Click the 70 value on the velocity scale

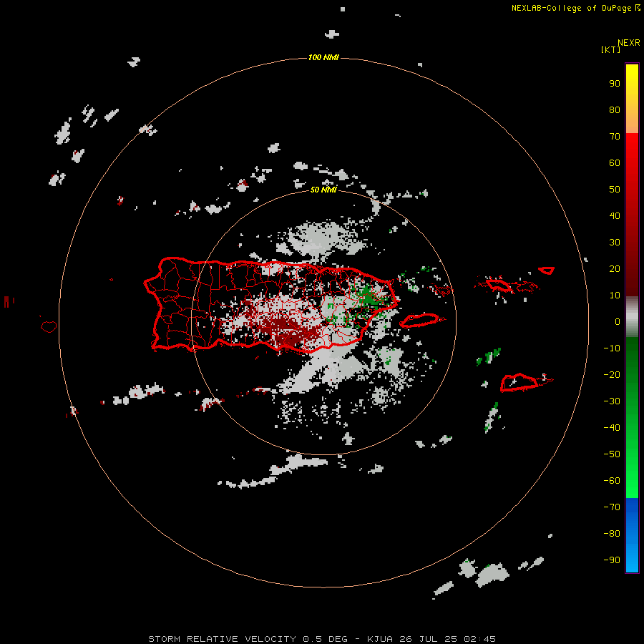(x=615, y=137)
